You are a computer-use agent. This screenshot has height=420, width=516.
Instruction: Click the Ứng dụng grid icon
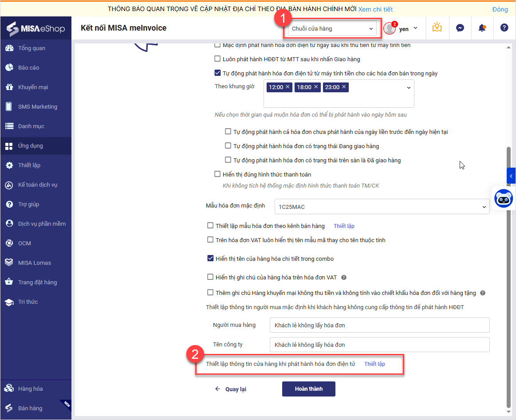pyautogui.click(x=9, y=146)
